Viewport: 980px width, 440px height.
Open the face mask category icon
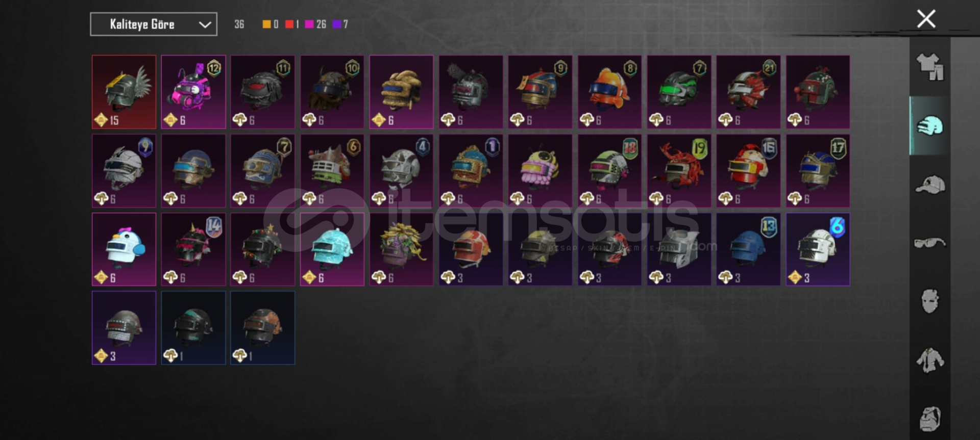tap(930, 301)
